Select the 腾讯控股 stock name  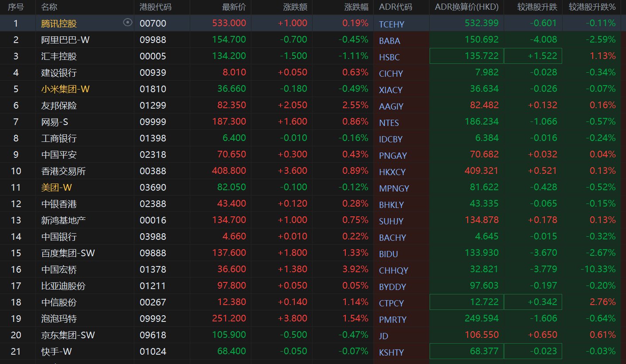[59, 23]
